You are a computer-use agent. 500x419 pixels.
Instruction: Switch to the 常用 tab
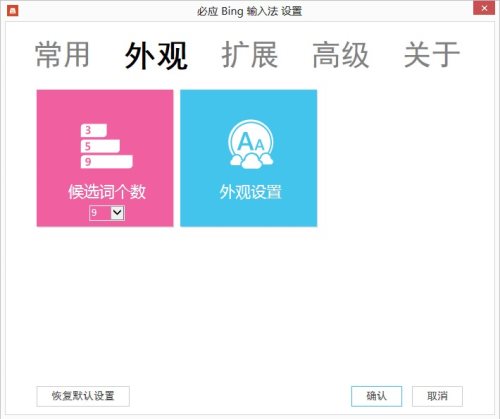click(x=62, y=55)
